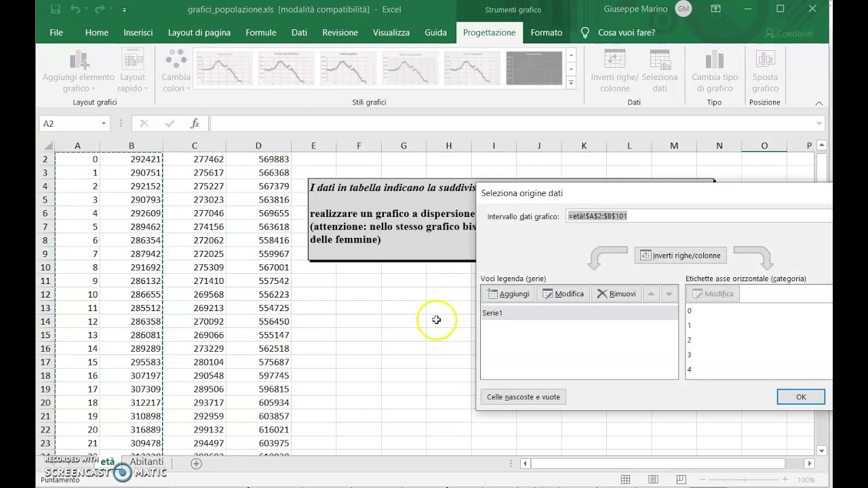
Task: Click the Save icon in title bar
Action: (56, 9)
